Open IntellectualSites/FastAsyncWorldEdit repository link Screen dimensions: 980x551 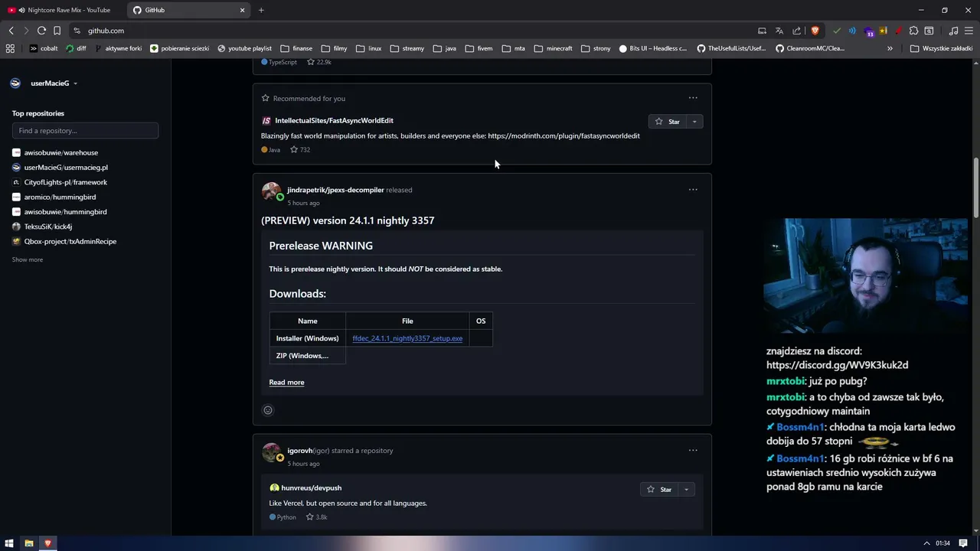(x=334, y=120)
